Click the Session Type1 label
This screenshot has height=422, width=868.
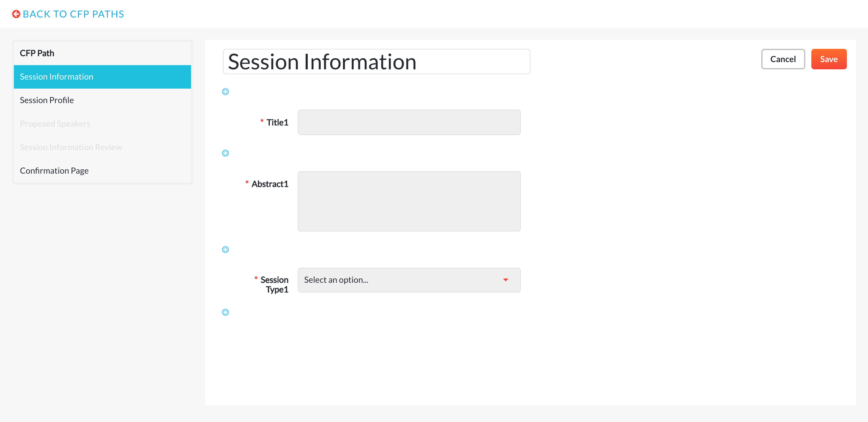[274, 285]
